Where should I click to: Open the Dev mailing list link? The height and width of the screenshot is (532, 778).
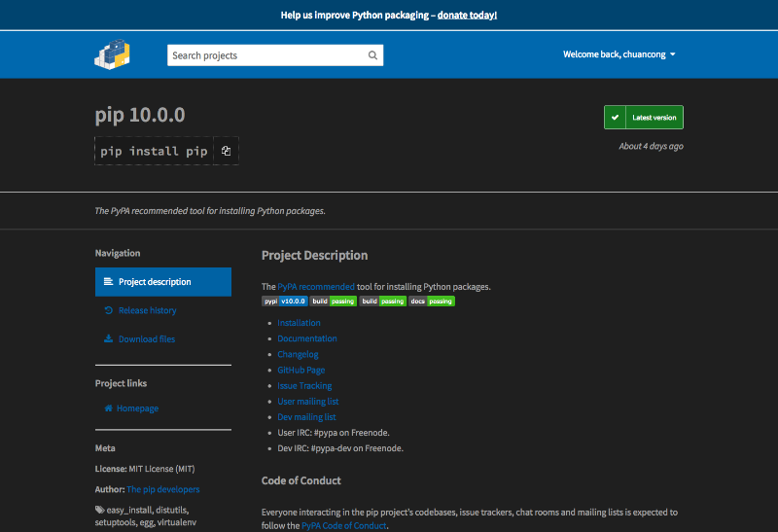[x=306, y=417]
